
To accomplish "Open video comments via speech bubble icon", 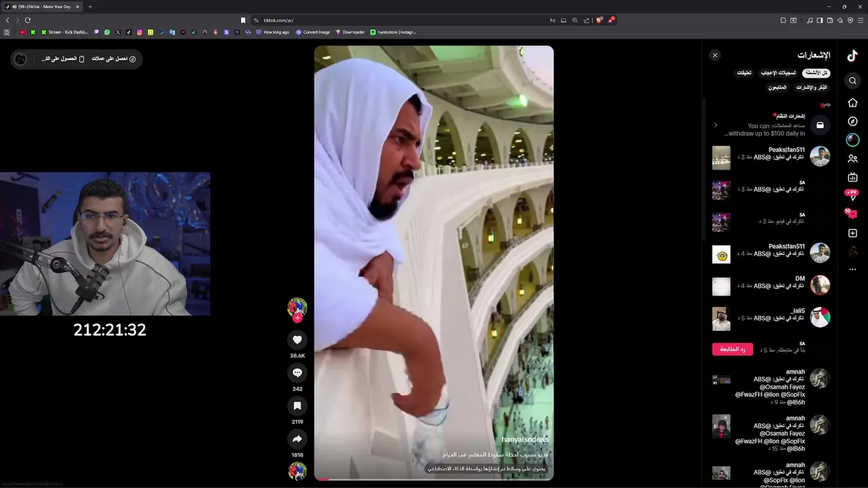I will 297,373.
